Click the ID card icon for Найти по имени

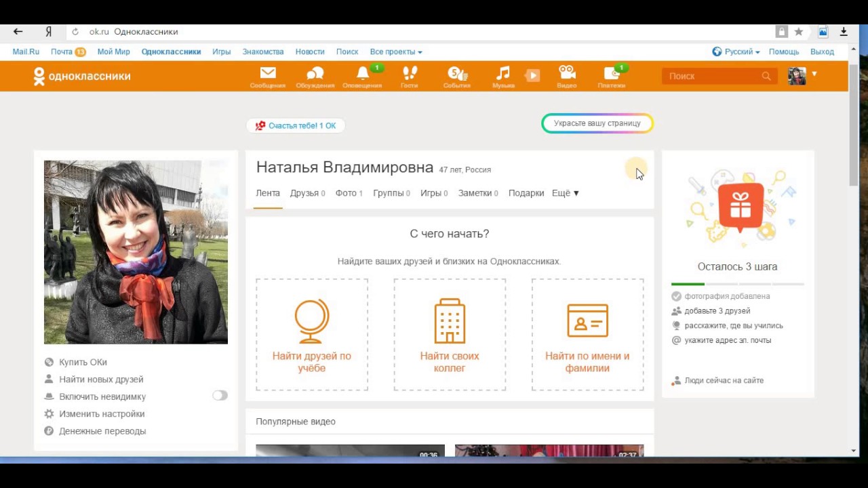pos(587,321)
